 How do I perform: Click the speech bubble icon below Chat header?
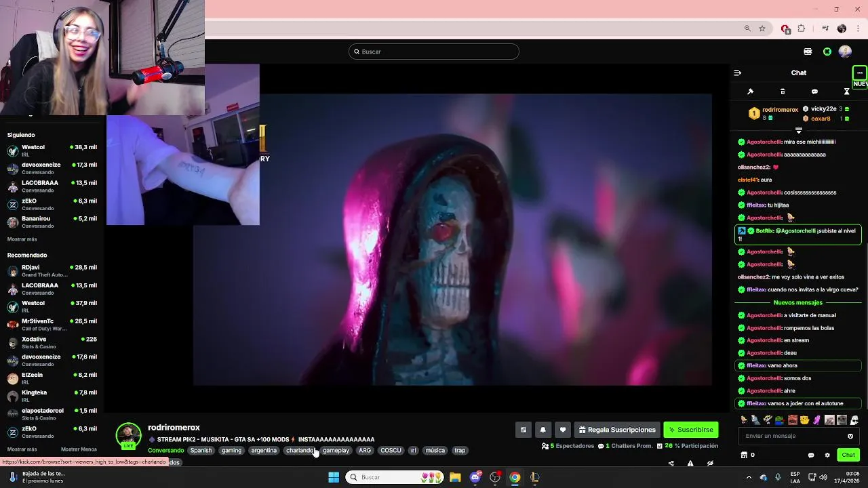coord(814,91)
